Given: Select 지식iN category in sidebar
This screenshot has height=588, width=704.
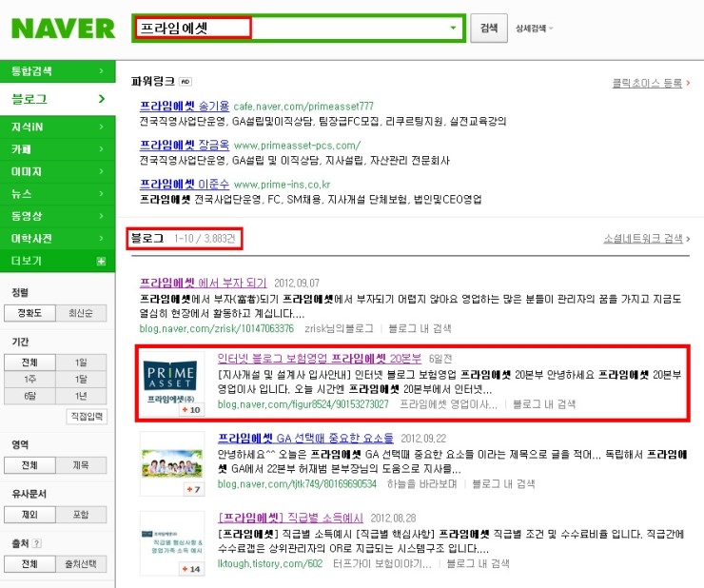Looking at the screenshot, I should click(57, 127).
